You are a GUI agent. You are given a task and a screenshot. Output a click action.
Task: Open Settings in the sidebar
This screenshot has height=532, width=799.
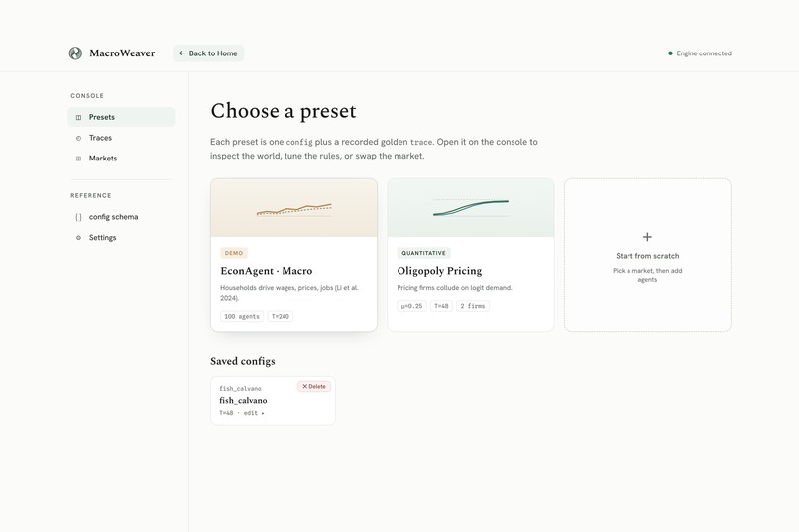click(122, 237)
